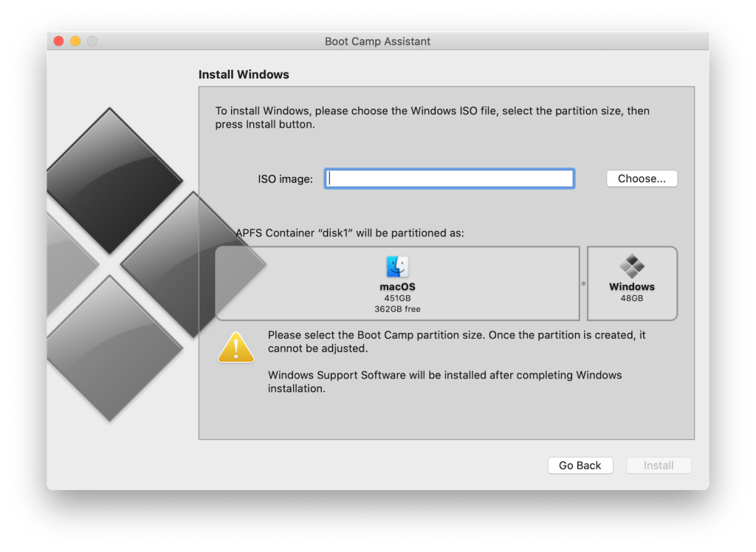756x552 pixels.
Task: Click the yellow minimize window button
Action: click(74, 41)
